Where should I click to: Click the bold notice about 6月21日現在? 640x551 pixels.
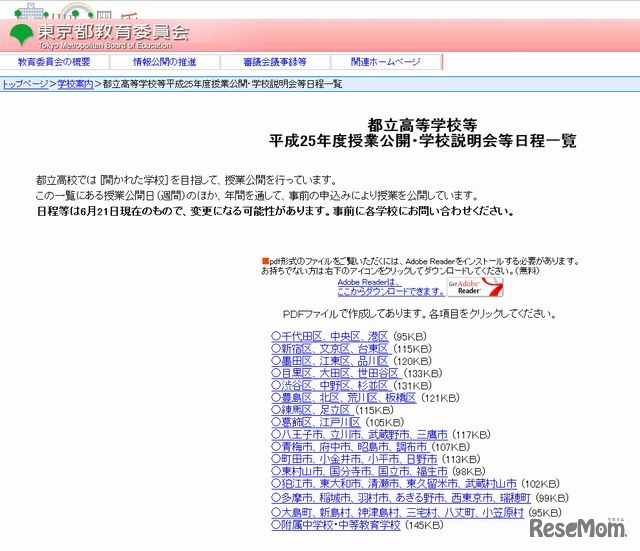point(276,211)
